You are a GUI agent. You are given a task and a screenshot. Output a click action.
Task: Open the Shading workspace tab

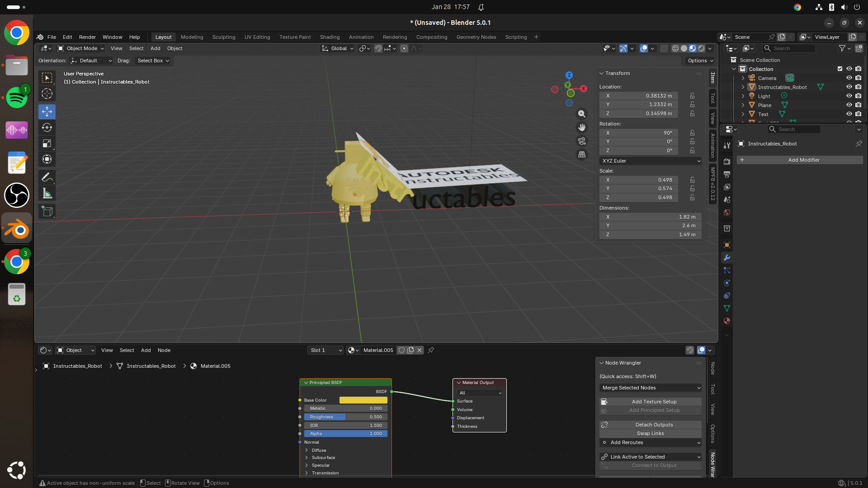pyautogui.click(x=330, y=37)
